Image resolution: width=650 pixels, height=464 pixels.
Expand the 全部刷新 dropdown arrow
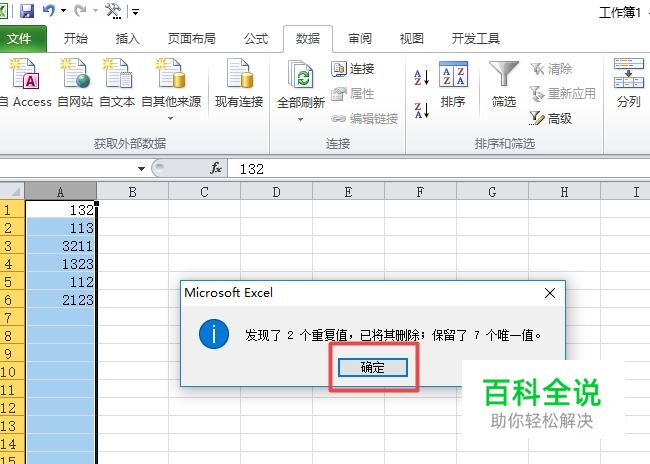pyautogui.click(x=301, y=119)
